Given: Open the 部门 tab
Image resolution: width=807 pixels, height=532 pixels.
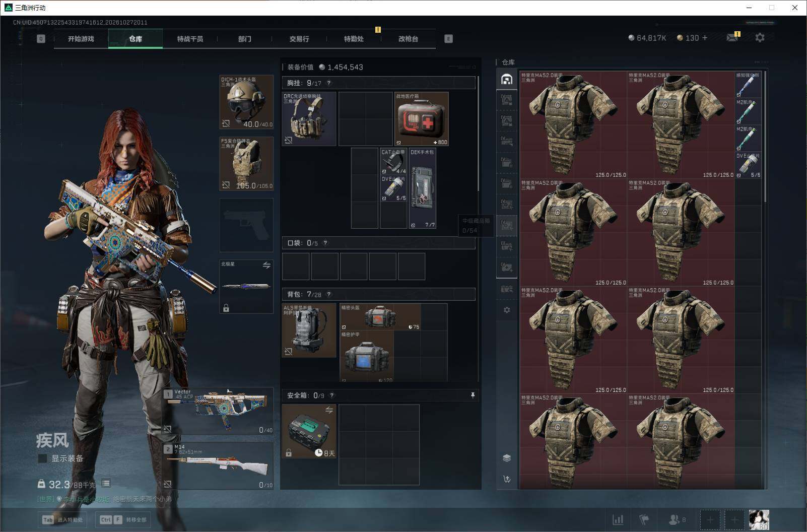Looking at the screenshot, I should tap(245, 39).
